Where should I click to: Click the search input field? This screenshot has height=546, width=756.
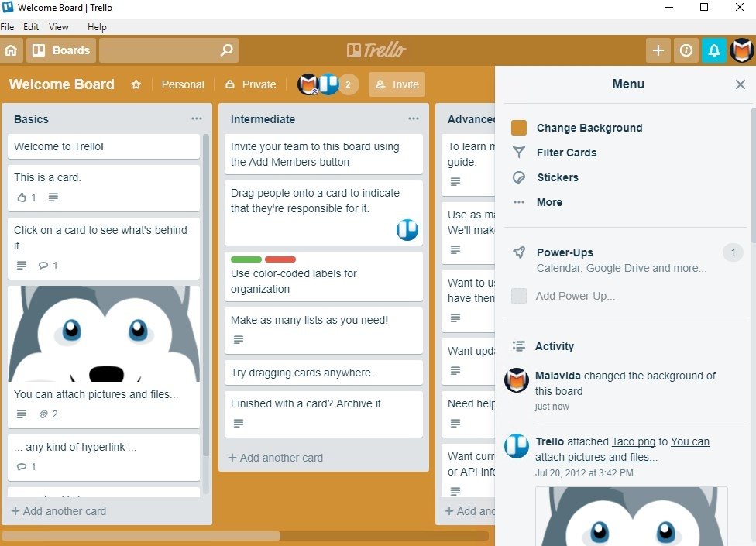tap(169, 50)
